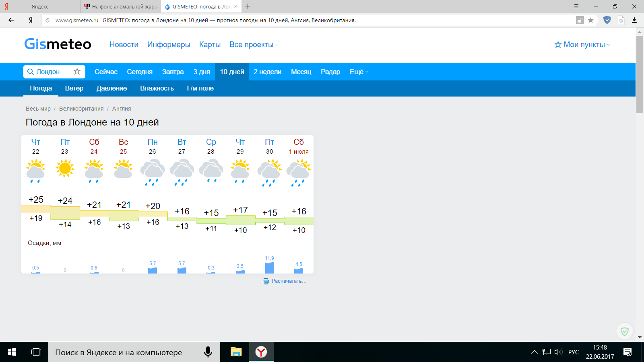Open the Великобритания breadcrumb link
The height and width of the screenshot is (362, 644).
[81, 109]
